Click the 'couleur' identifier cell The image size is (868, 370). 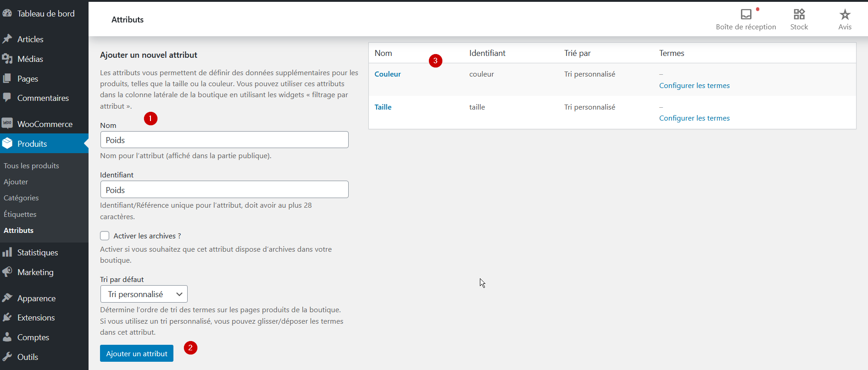(x=482, y=74)
